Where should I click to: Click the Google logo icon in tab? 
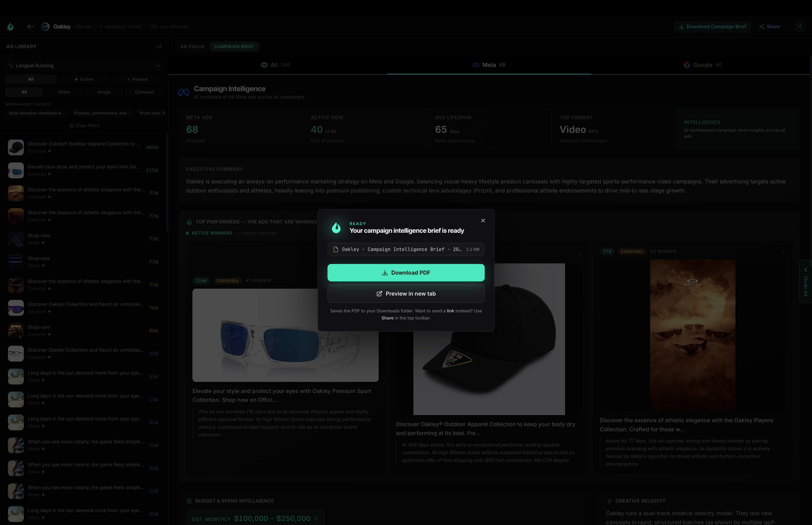(687, 65)
